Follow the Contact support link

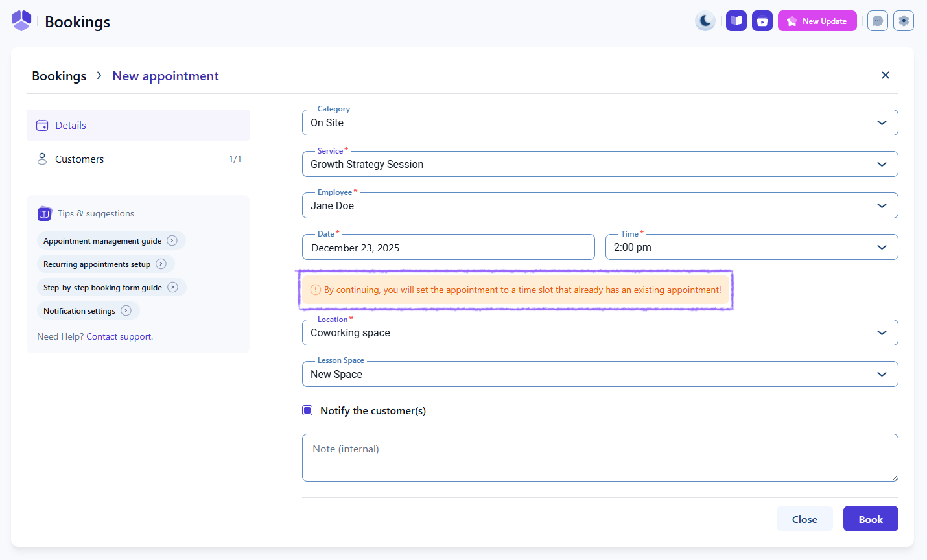(119, 336)
